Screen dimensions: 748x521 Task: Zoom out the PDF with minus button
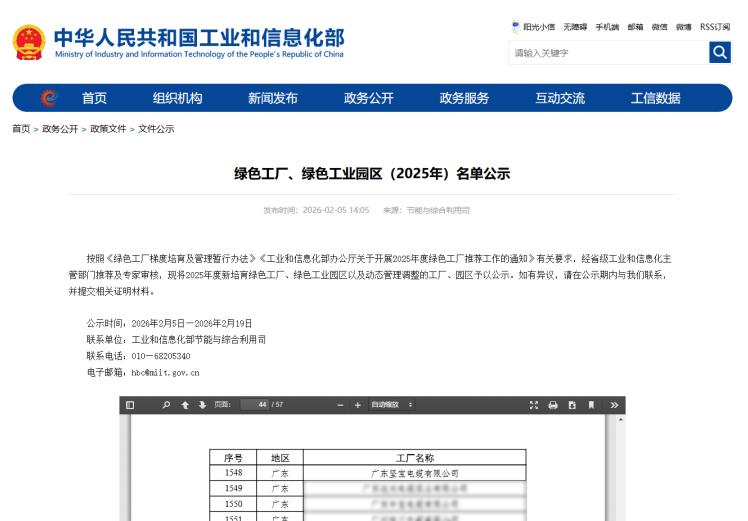[341, 405]
